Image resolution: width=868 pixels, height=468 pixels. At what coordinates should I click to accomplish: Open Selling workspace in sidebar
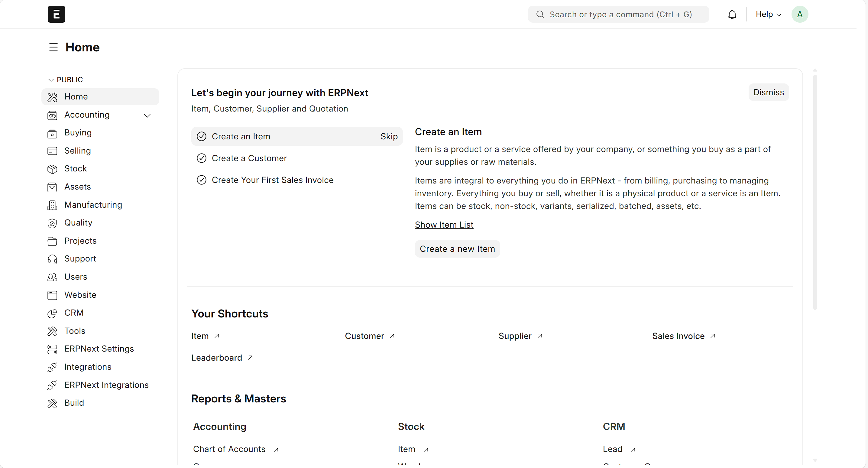77,151
